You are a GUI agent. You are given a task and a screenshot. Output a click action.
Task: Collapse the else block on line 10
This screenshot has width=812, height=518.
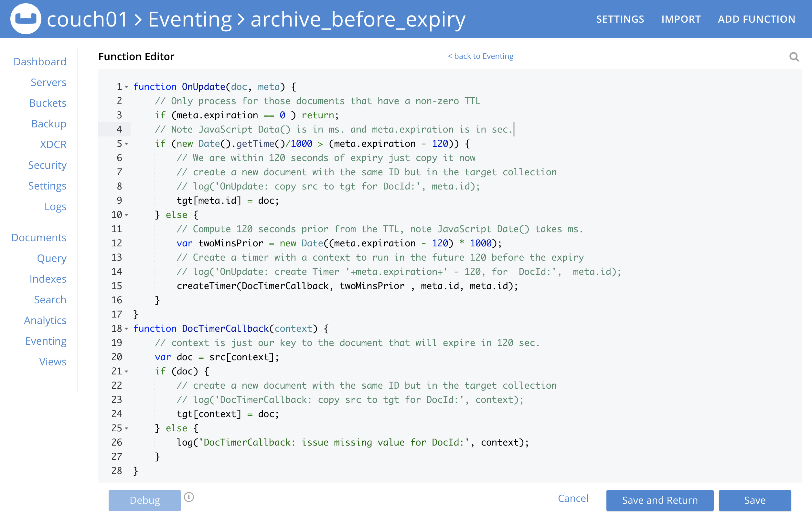[x=126, y=215]
